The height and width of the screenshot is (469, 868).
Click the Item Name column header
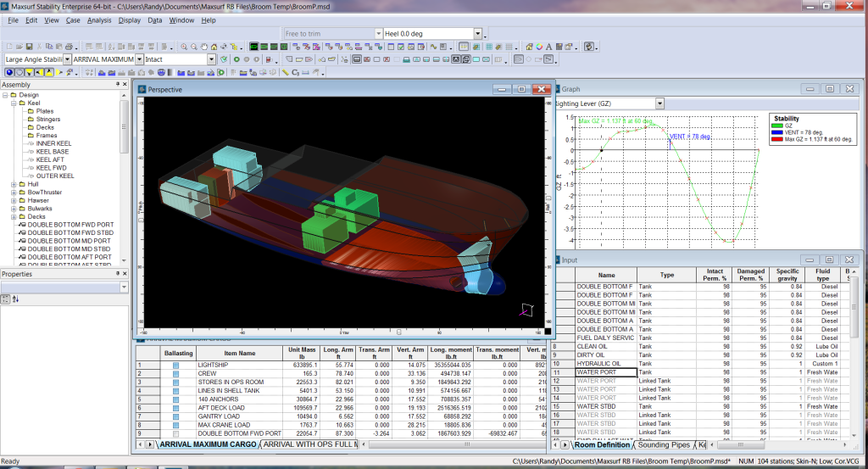240,354
